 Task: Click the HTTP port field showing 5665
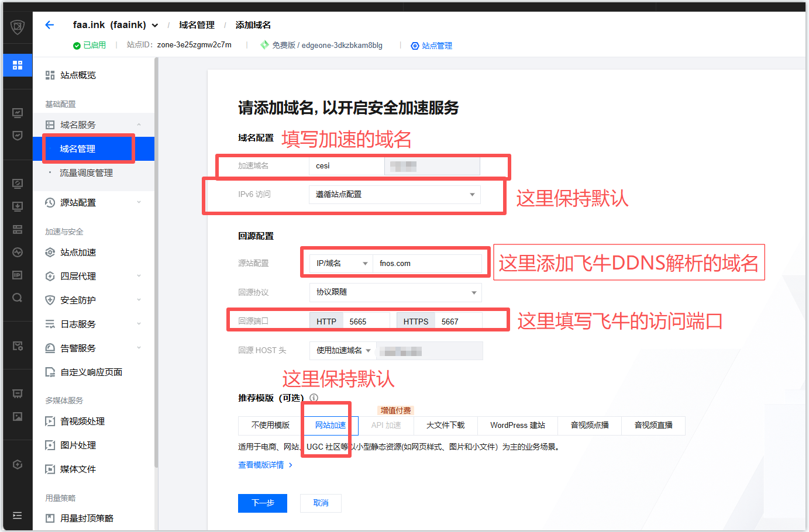click(366, 322)
